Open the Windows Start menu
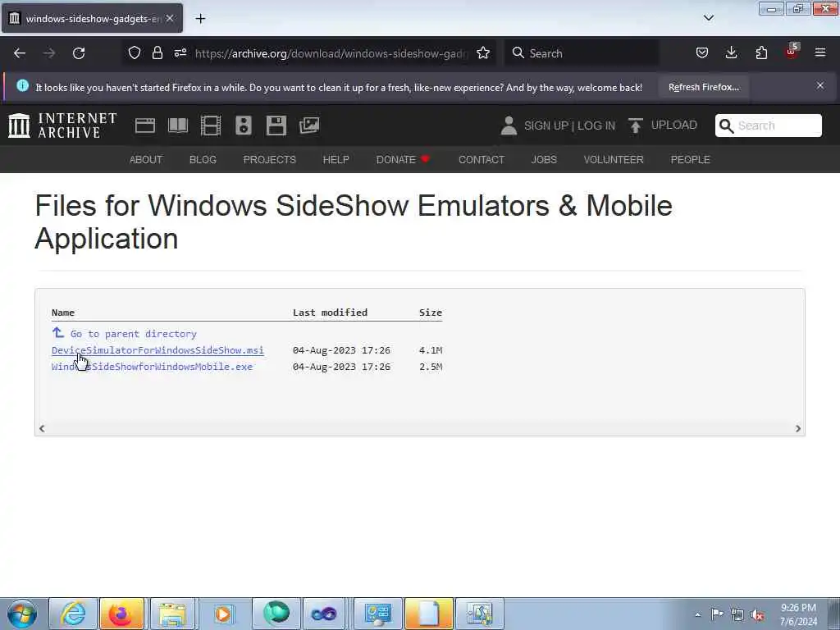Viewport: 840px width, 630px height. [22, 614]
